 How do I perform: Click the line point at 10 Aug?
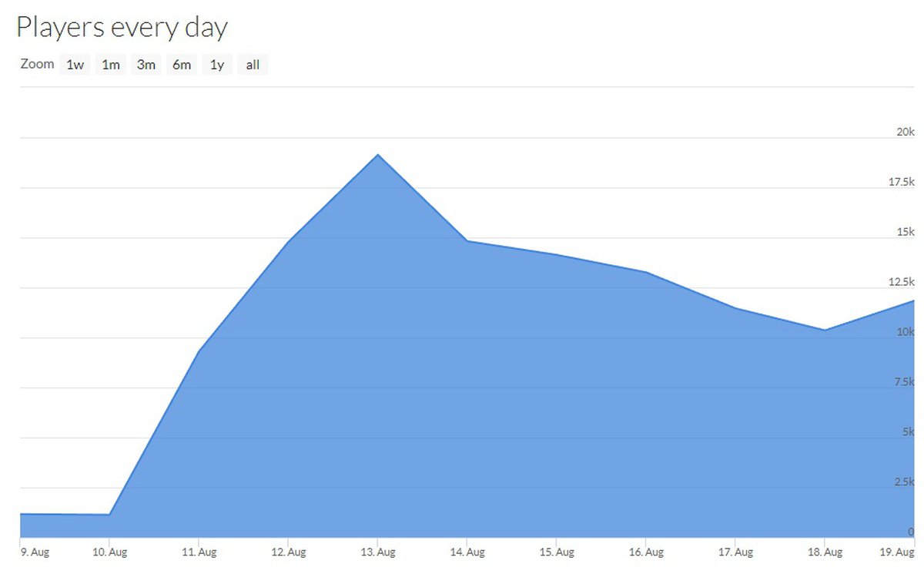pos(109,514)
